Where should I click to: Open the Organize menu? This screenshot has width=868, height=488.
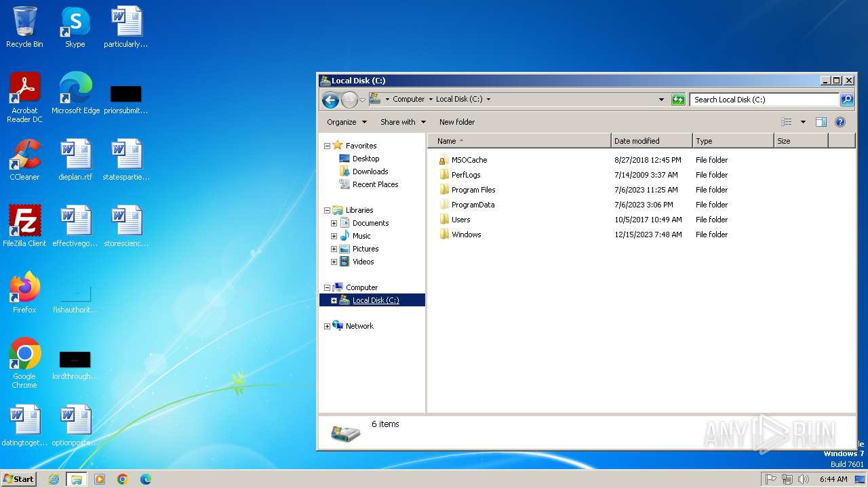tap(347, 122)
